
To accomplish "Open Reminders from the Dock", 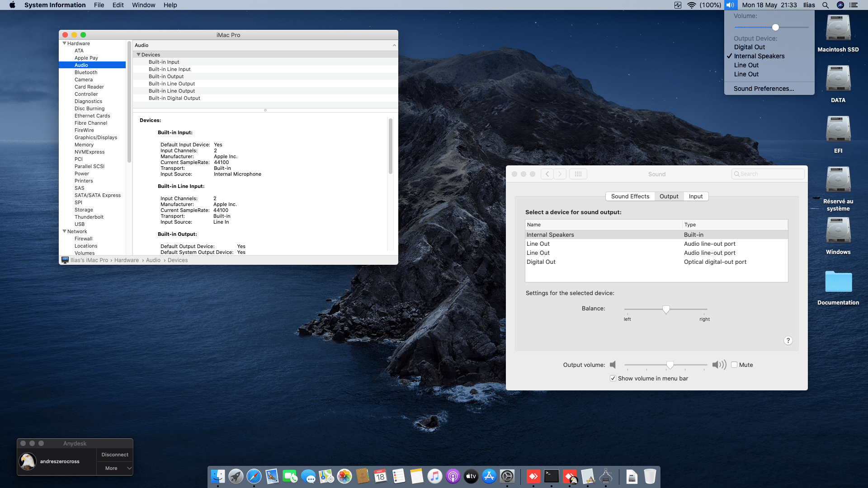I will tap(399, 476).
